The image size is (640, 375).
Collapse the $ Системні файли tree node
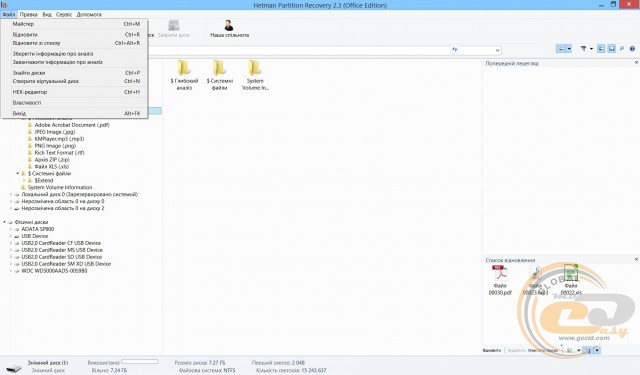pos(18,174)
